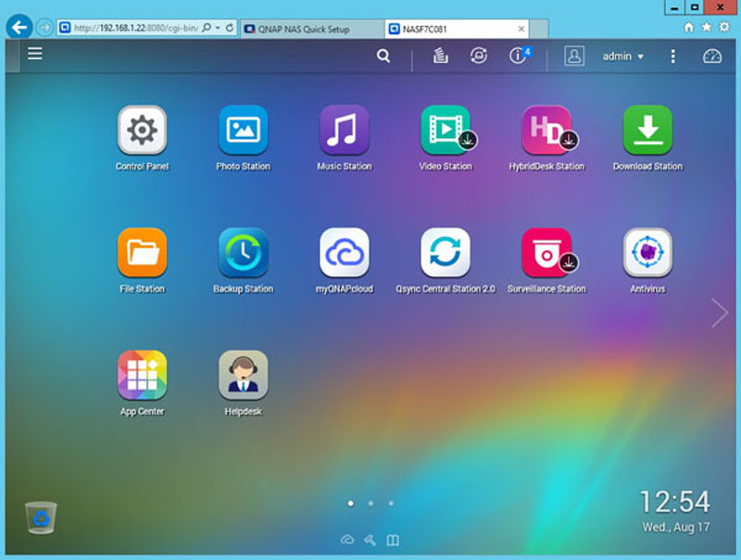Screen dimensions: 741x560
Task: Expand the admin user dropdown
Action: 622,56
